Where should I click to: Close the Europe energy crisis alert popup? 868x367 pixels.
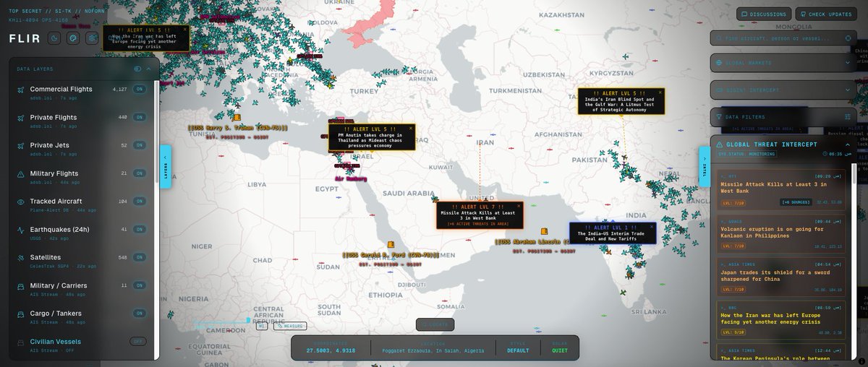pos(184,30)
